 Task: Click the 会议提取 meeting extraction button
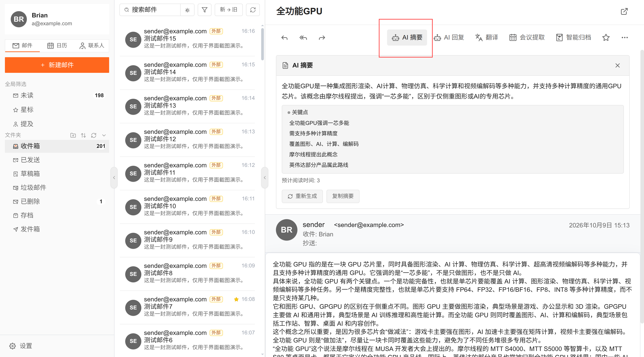(x=527, y=38)
